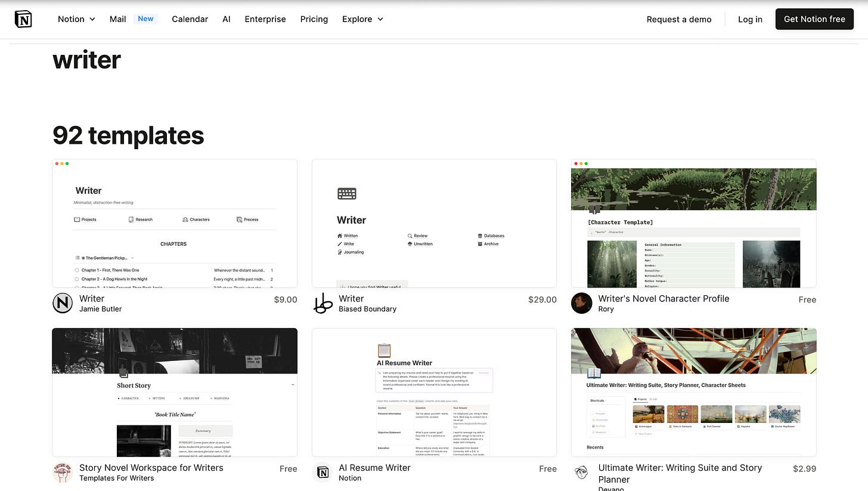Click the New badge next to Mail
This screenshot has height=491, width=868.
(x=145, y=18)
